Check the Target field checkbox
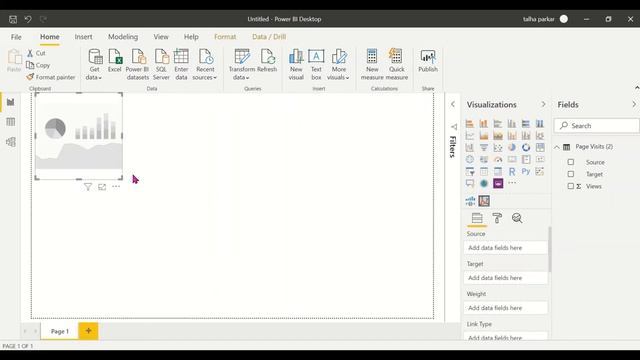 571,174
